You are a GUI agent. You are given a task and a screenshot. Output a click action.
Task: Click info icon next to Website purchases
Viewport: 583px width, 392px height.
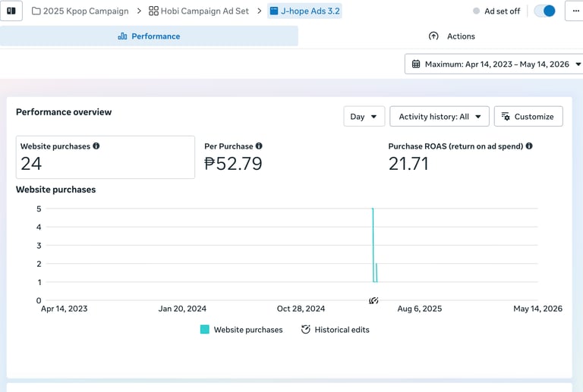click(x=96, y=146)
